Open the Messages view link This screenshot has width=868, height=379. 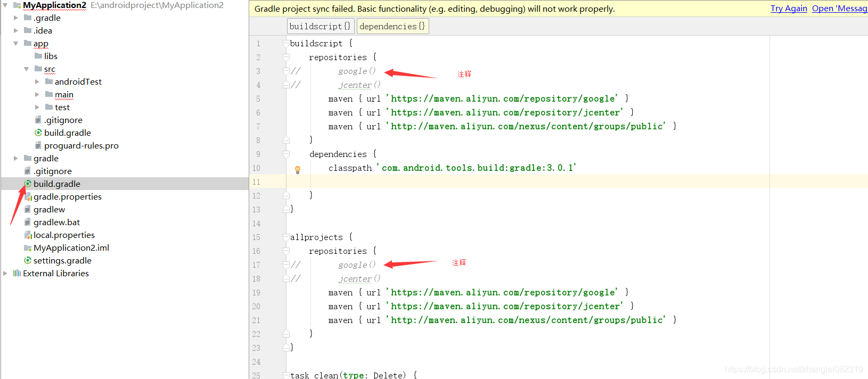click(840, 9)
